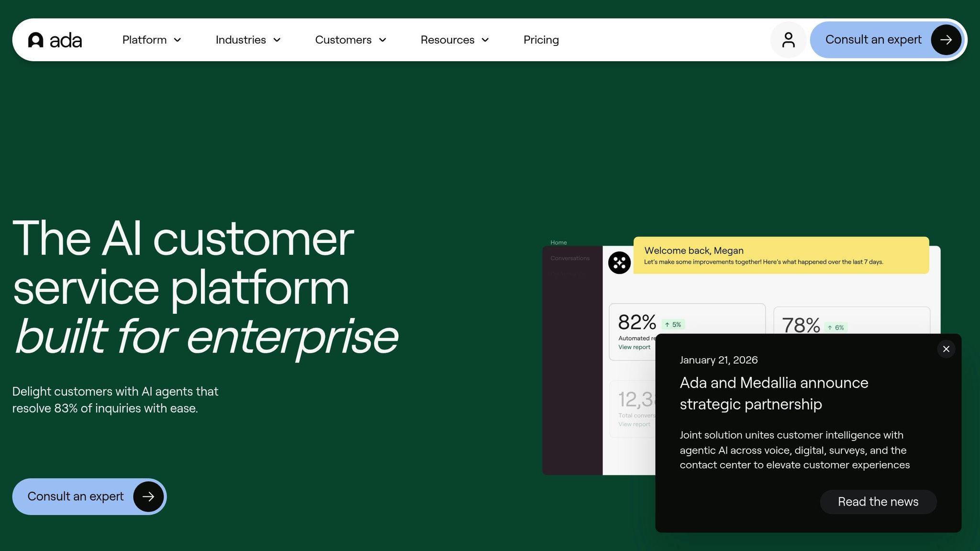Image resolution: width=980 pixels, height=551 pixels.
Task: Click the dashboard four-dot logo icon
Action: [619, 263]
